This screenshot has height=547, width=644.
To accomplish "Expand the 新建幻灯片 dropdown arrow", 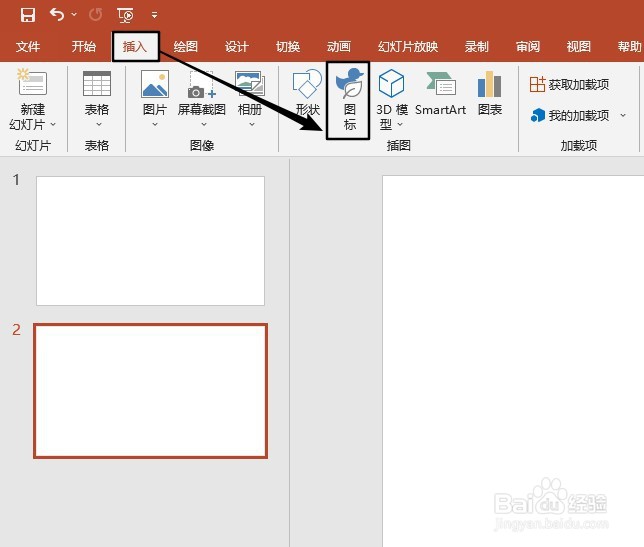I will coord(53,124).
